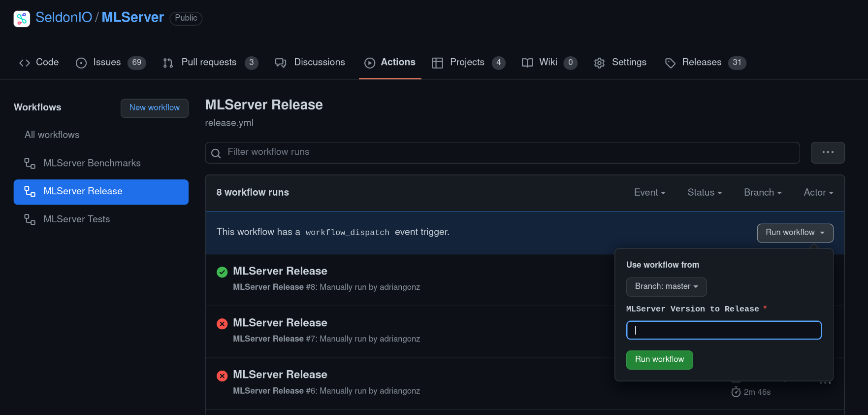The image size is (868, 415).
Task: Open the Issues tab
Action: pos(110,63)
